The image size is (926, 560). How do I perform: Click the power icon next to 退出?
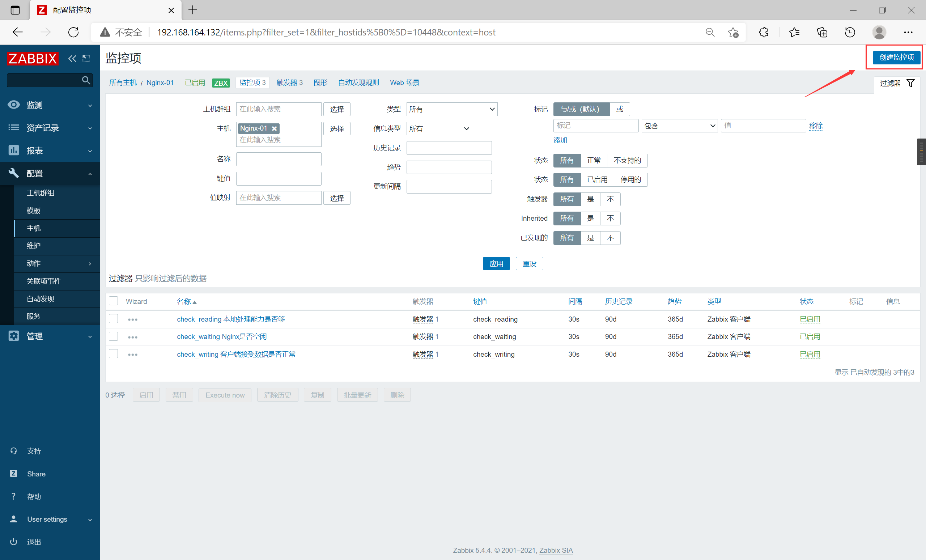(13, 542)
